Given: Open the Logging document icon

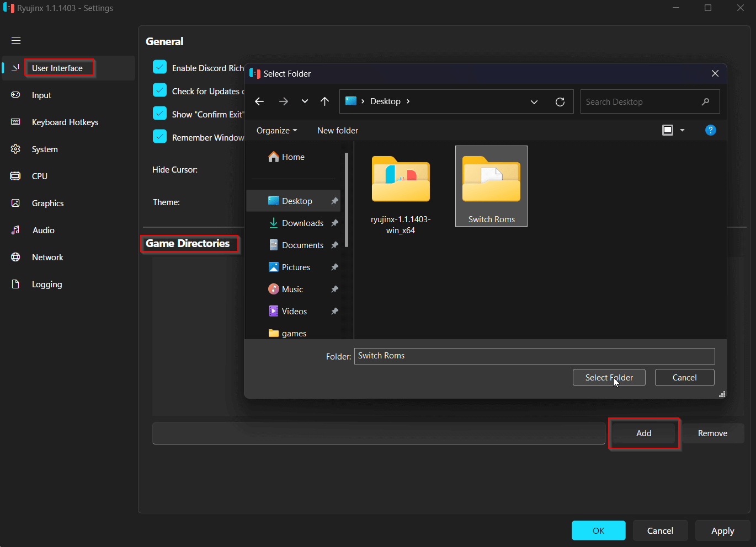Looking at the screenshot, I should pos(15,284).
